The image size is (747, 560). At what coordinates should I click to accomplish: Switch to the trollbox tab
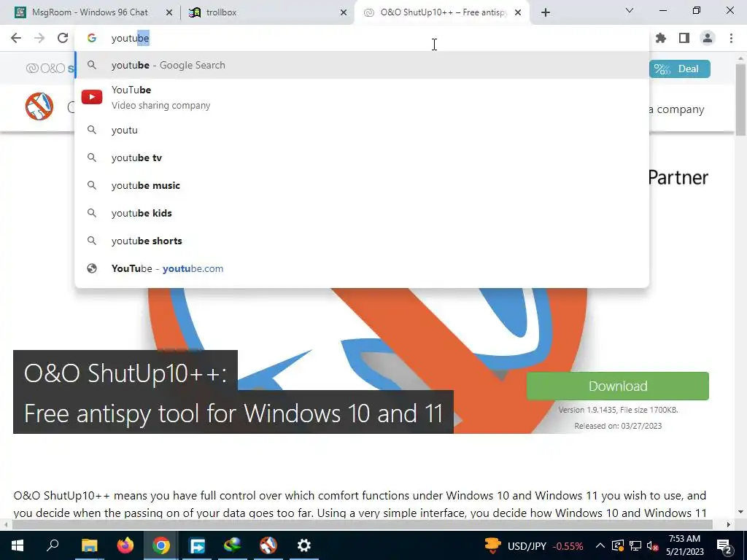[x=268, y=12]
